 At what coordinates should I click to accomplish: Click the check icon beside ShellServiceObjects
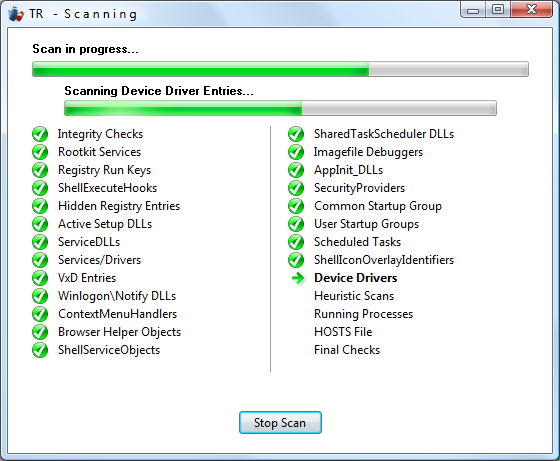click(x=40, y=350)
